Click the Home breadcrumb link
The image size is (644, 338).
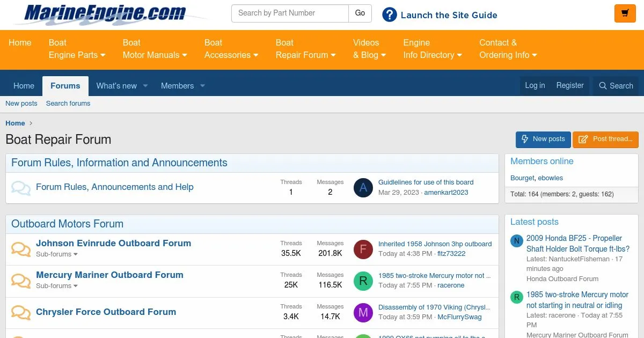coord(15,123)
